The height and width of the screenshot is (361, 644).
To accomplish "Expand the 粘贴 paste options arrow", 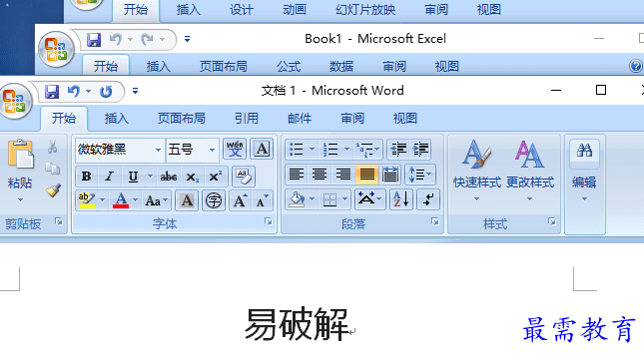I will (x=20, y=200).
